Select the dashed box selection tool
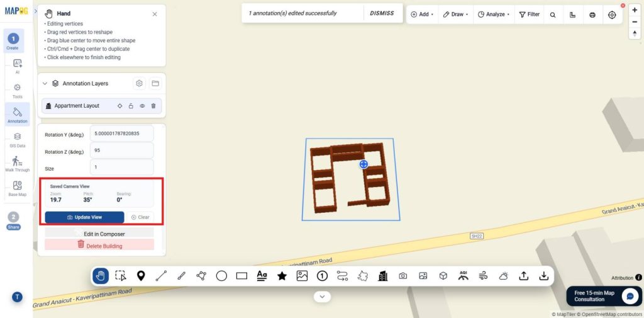The image size is (644, 318). 121,276
